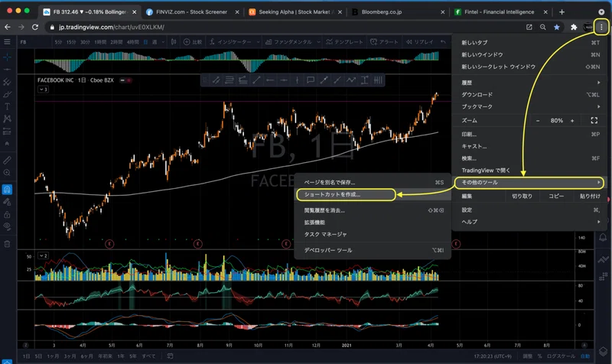The width and height of the screenshot is (612, 364).
Task: Switch to the Seeking Alpha tab
Action: tap(295, 12)
